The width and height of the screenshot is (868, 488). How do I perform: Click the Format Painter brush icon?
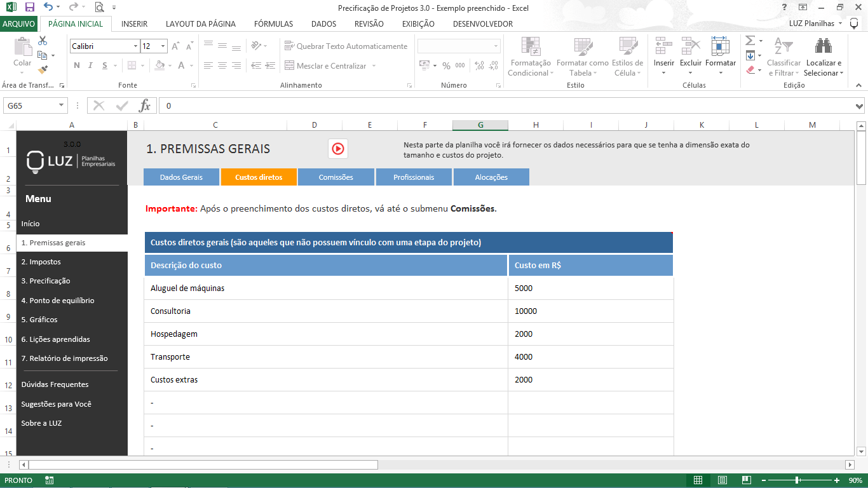(43, 70)
